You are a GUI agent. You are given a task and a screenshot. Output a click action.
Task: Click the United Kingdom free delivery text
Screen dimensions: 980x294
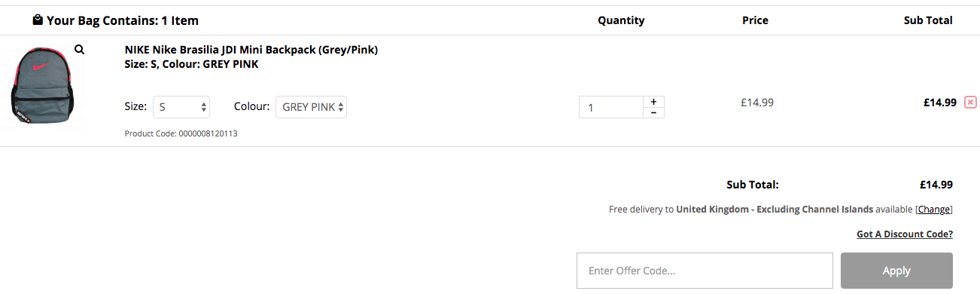pyautogui.click(x=775, y=210)
